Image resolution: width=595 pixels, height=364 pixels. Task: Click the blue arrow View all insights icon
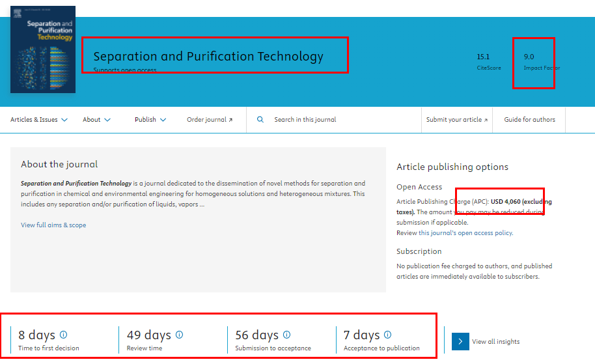(x=460, y=341)
